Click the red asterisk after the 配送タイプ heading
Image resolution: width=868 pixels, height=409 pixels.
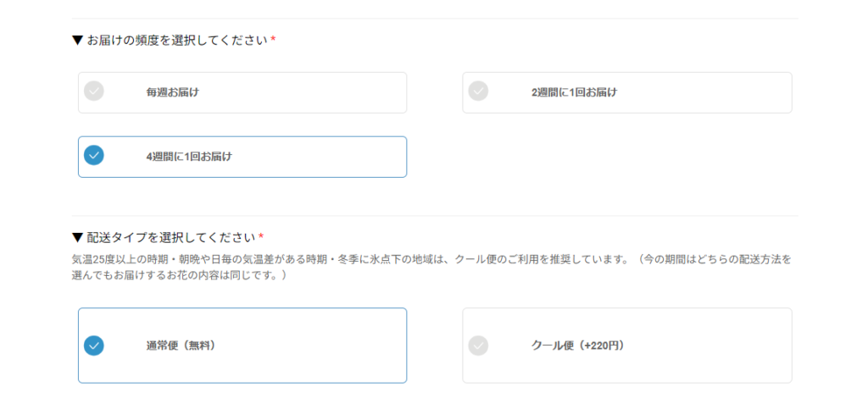(x=261, y=237)
